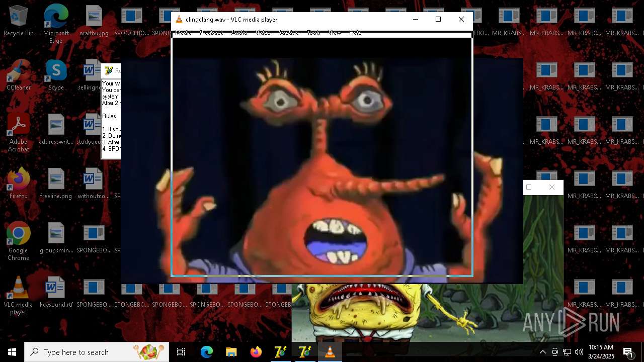Open the Recycle Bin desktop icon
The image size is (644, 362).
[x=19, y=21]
